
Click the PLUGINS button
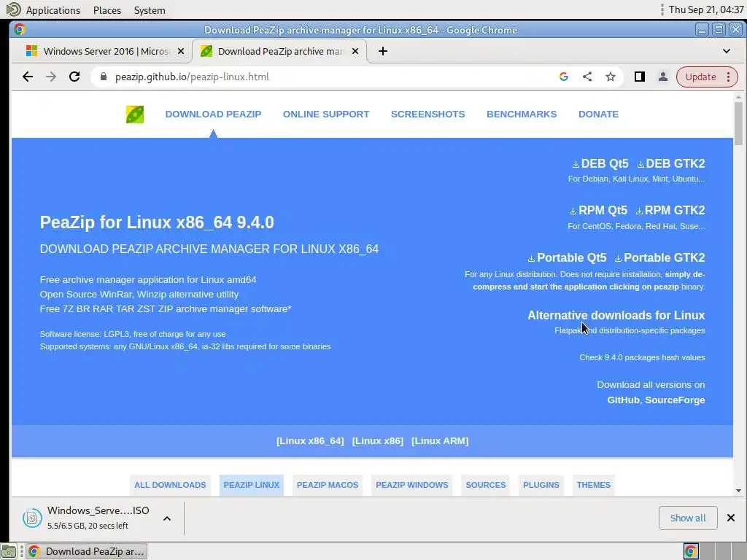pyautogui.click(x=541, y=485)
